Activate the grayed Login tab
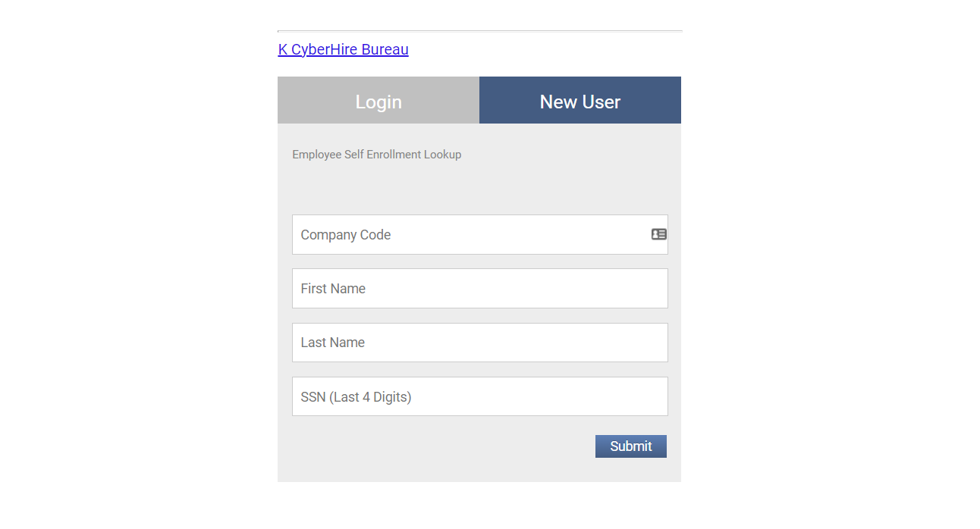 click(x=378, y=100)
